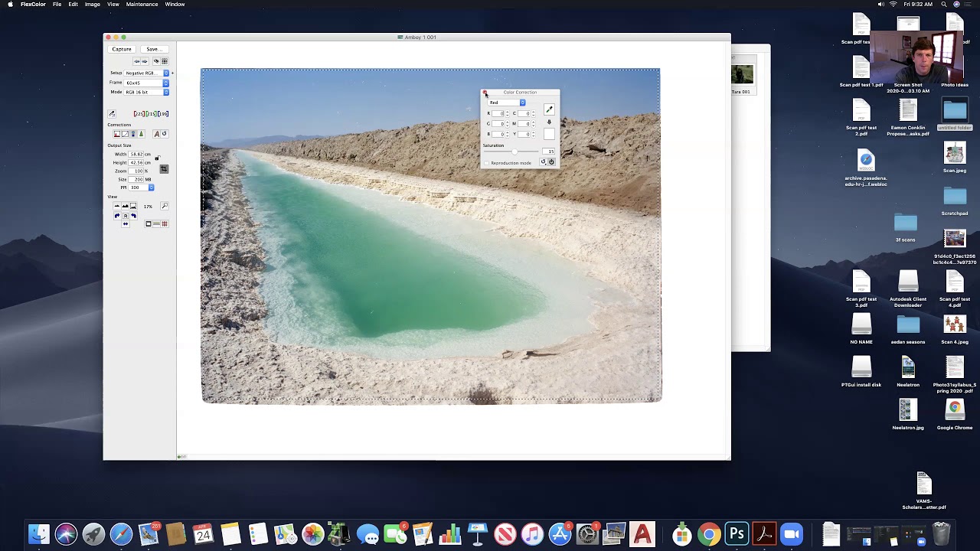Click the Auto correction 'A' icon
The image size is (980, 551).
157,134
